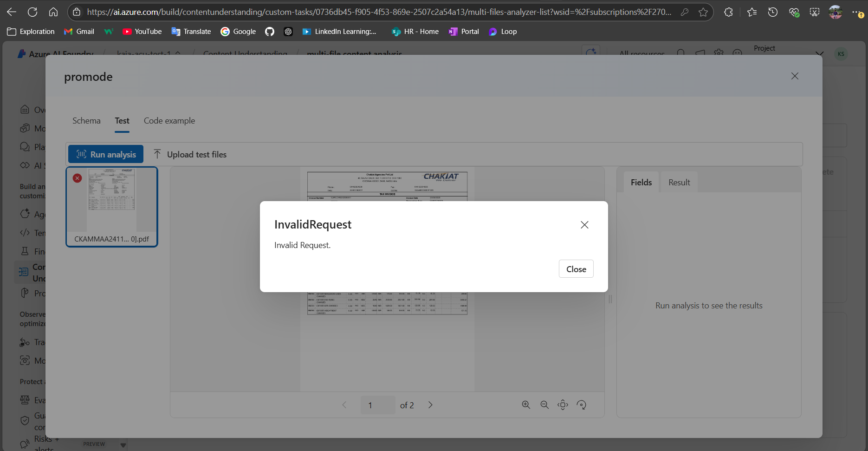Remove file using red X badge on thumbnail

click(78, 178)
